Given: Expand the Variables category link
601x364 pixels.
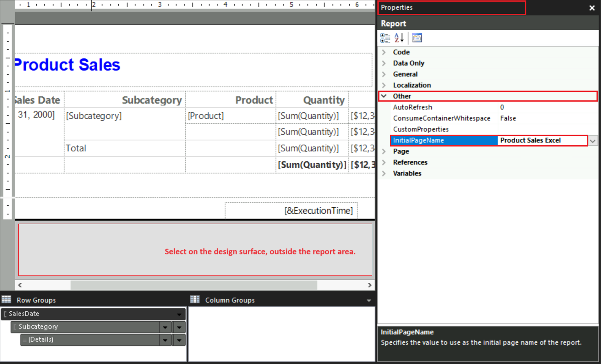Looking at the screenshot, I should point(384,173).
